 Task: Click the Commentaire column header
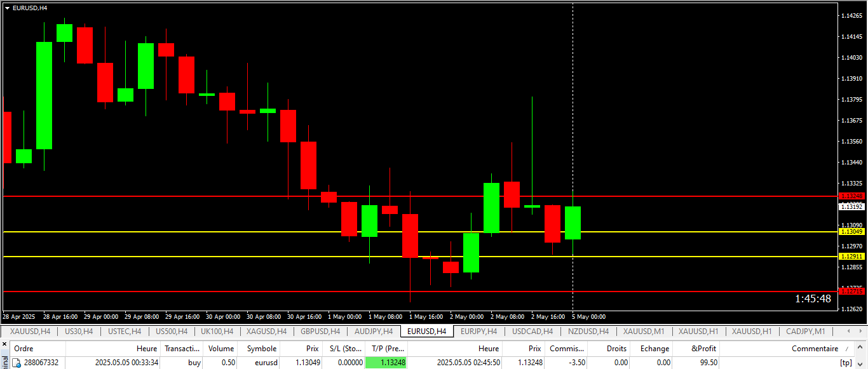coord(815,349)
